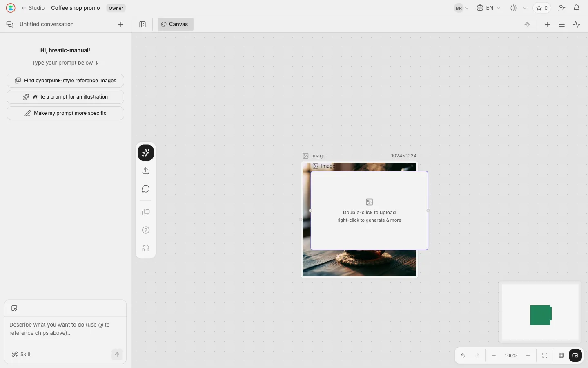Click the add reference chip icon
The height and width of the screenshot is (368, 588).
point(14,308)
